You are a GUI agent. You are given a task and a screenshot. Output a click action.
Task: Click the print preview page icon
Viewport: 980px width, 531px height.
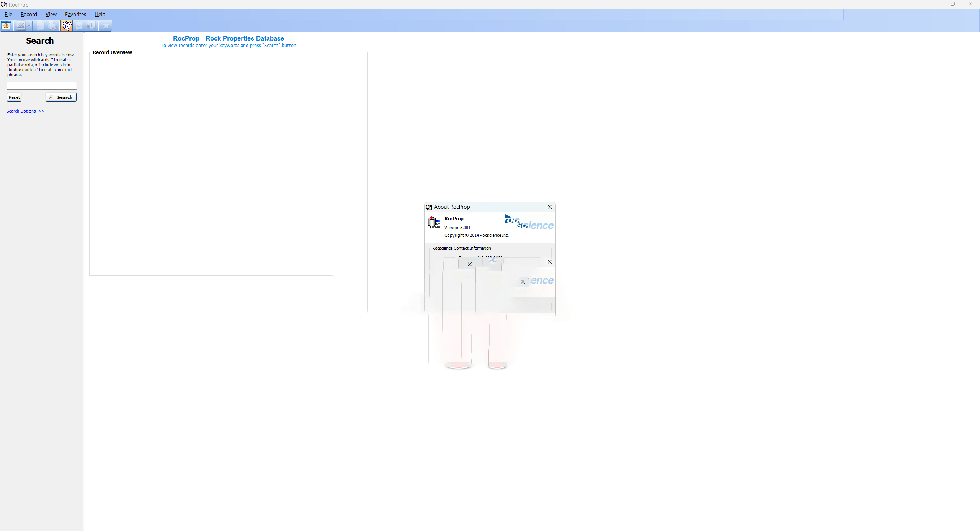coord(40,26)
